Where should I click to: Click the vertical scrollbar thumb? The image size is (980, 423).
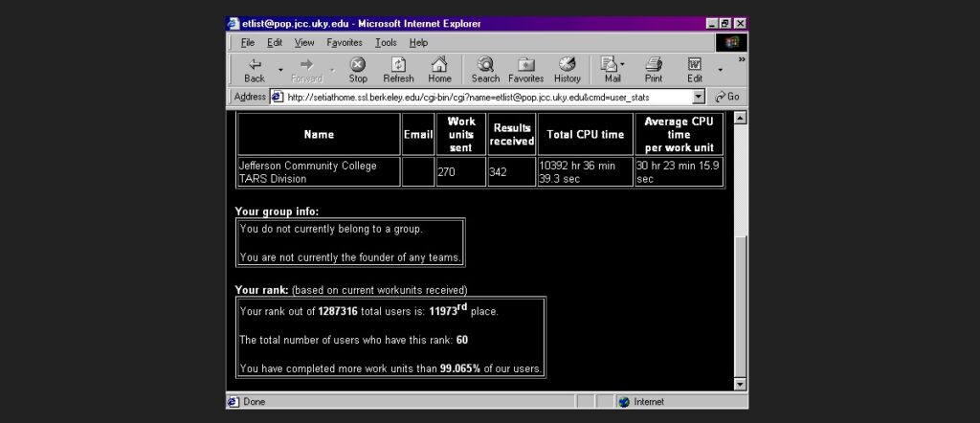click(x=740, y=306)
